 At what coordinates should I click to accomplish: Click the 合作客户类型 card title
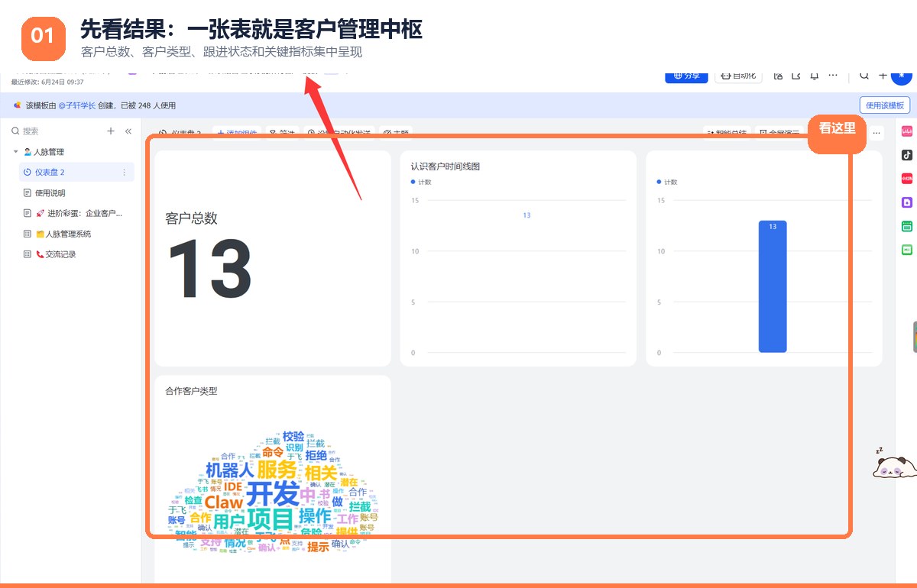coord(191,391)
